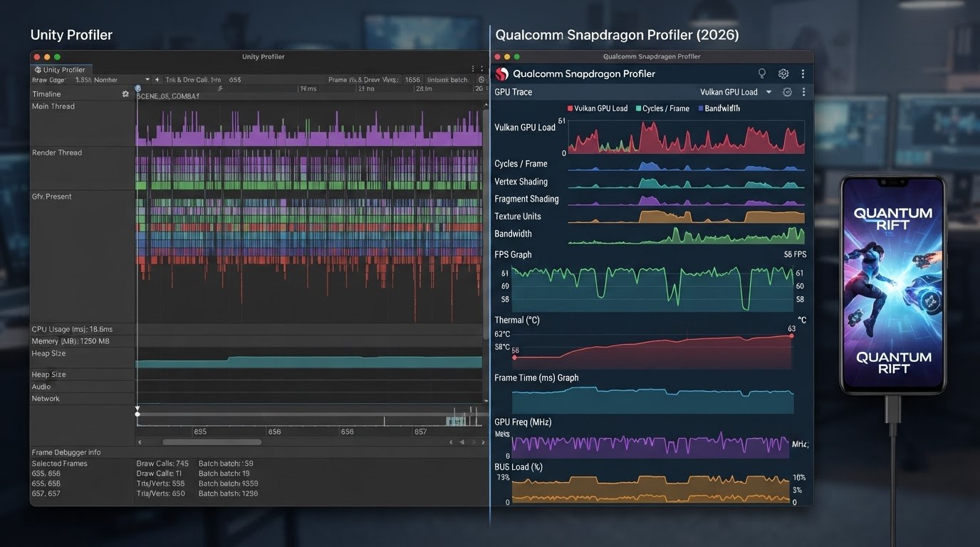Open the lightbulb tips icon in Snapdragon Profiler
Image resolution: width=980 pixels, height=547 pixels.
coord(762,73)
